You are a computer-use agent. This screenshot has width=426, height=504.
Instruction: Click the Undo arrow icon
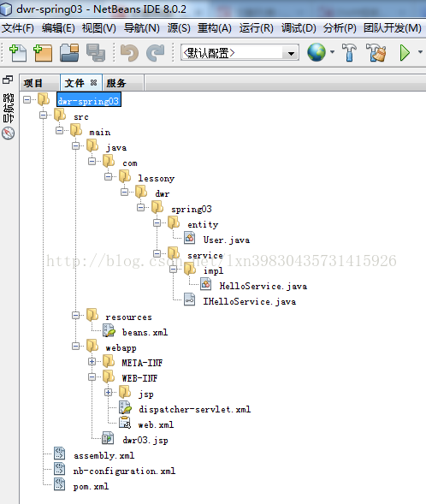click(129, 53)
